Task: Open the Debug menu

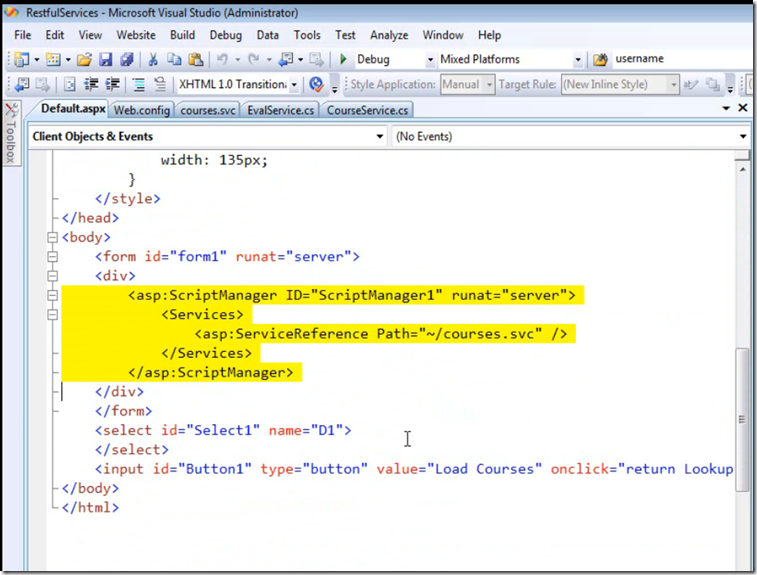Action: pos(225,35)
